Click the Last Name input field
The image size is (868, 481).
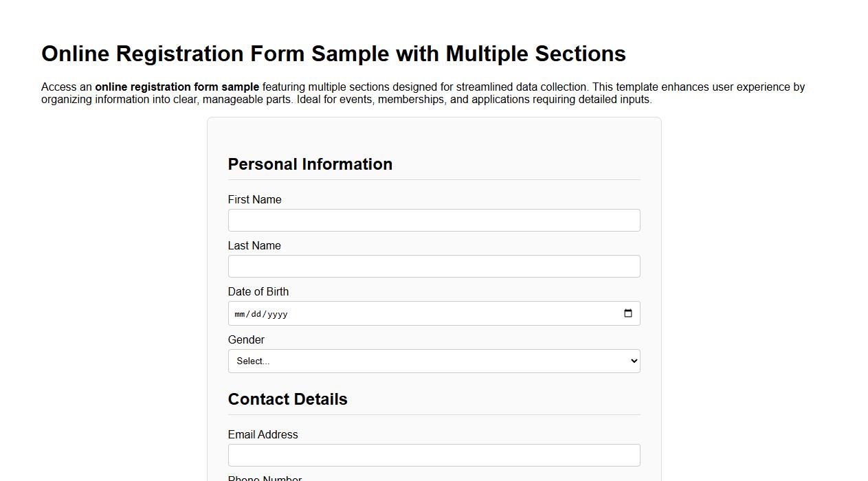434,266
